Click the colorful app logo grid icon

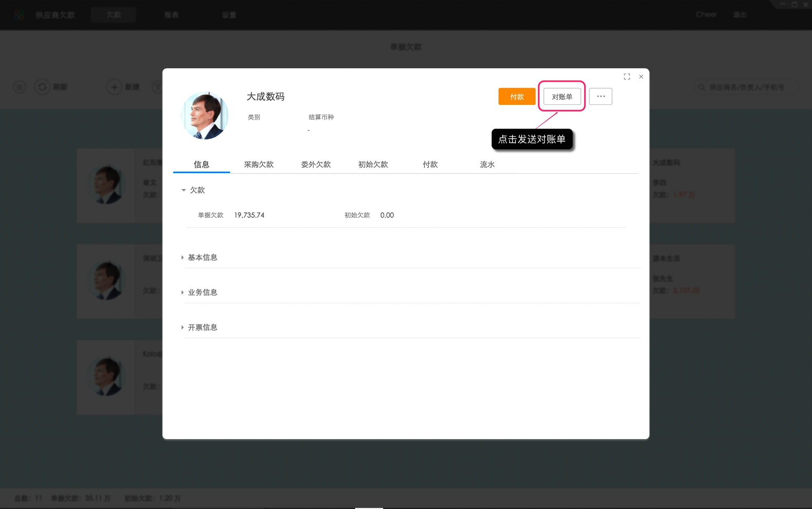coord(19,15)
